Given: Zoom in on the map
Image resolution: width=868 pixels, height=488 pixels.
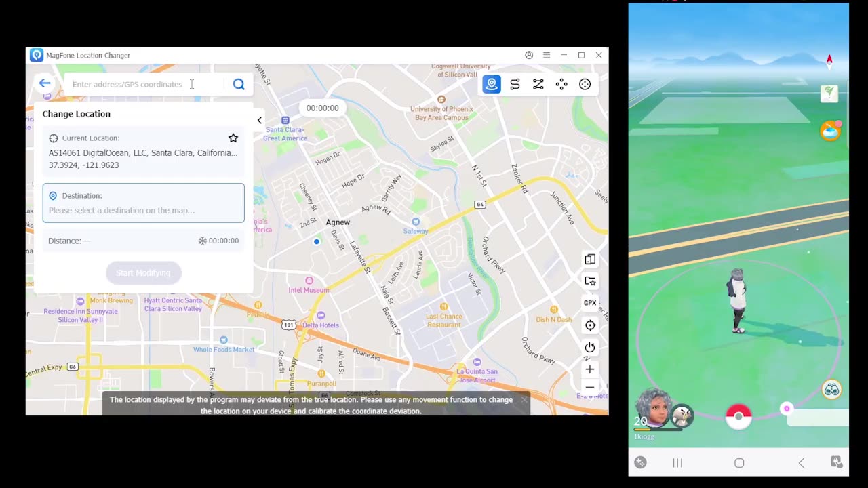Looking at the screenshot, I should pos(590,369).
